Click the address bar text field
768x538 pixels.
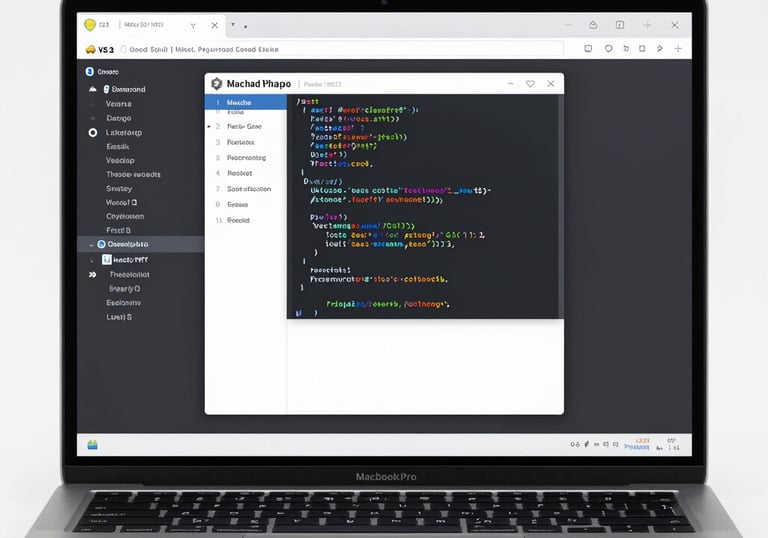(x=341, y=49)
